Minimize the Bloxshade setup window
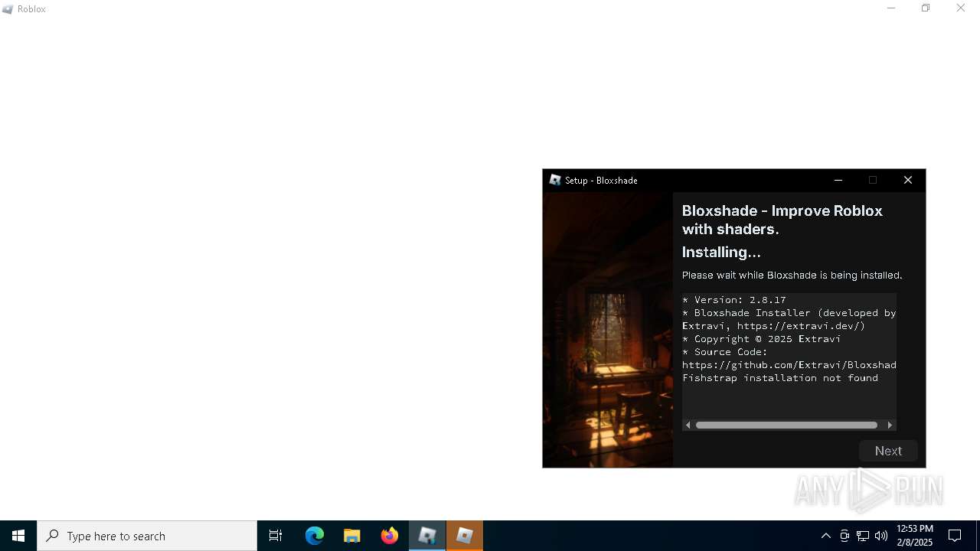Screen dimensions: 980x551 tap(838, 180)
